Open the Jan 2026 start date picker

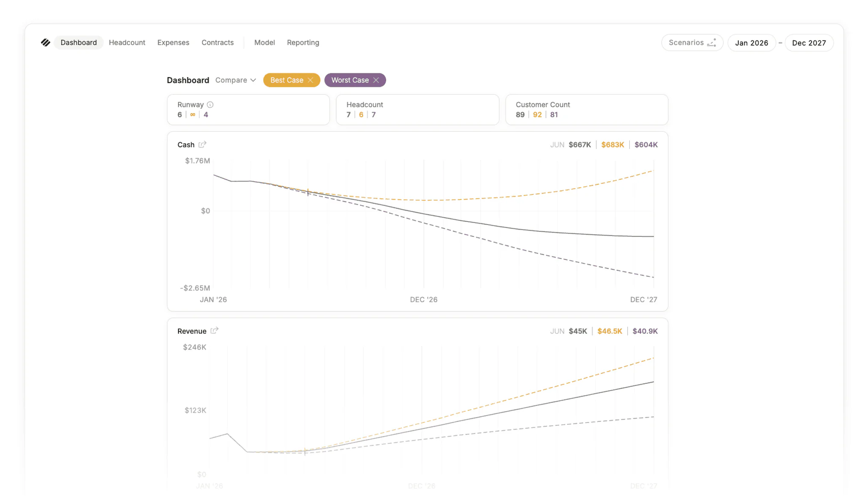pos(751,43)
